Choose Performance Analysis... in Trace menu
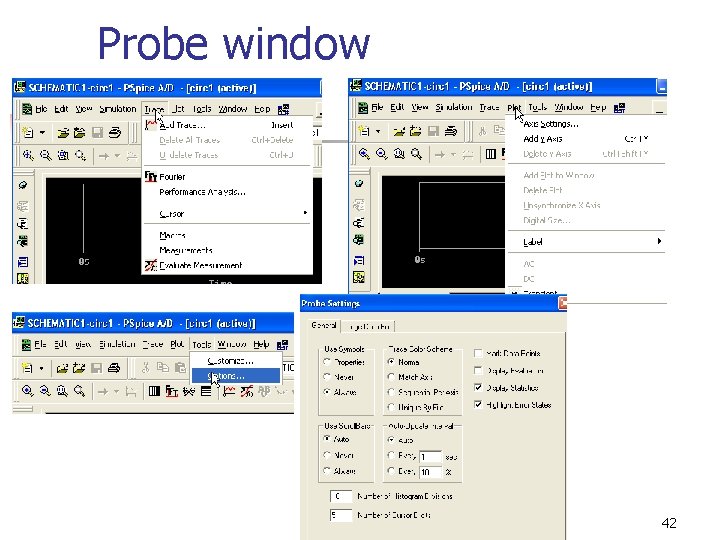The width and height of the screenshot is (720, 540). click(227, 192)
